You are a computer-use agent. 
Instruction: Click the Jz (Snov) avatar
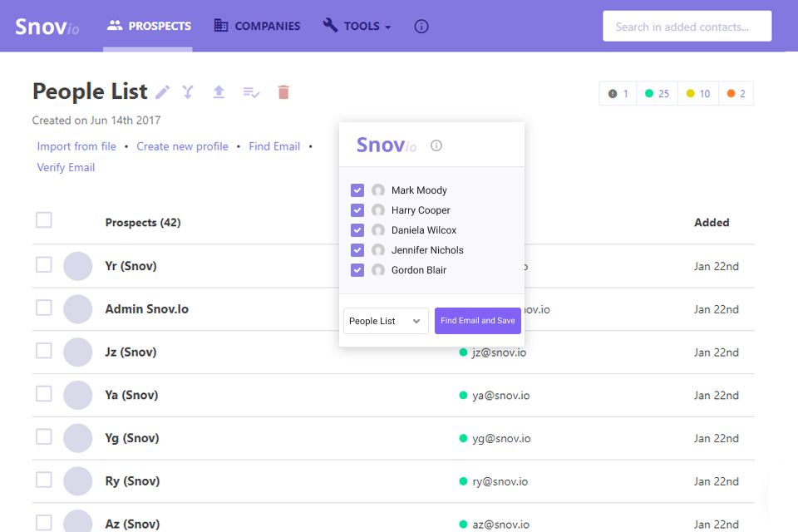(x=78, y=352)
